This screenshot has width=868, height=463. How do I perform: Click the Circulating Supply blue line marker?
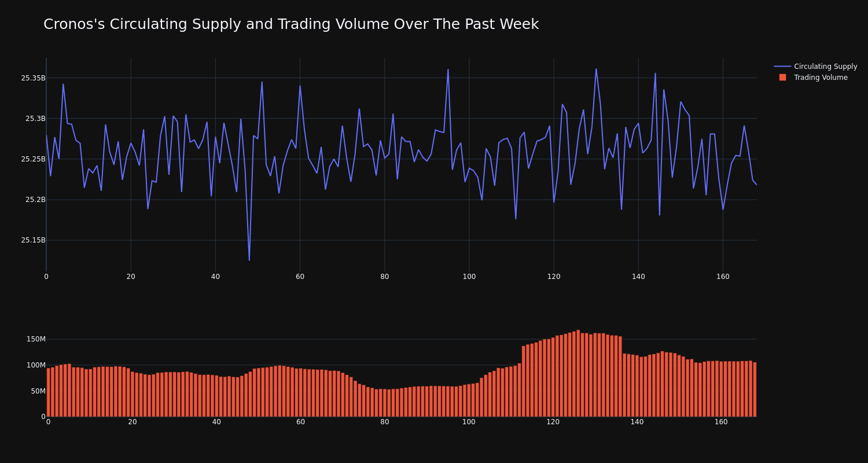[782, 67]
